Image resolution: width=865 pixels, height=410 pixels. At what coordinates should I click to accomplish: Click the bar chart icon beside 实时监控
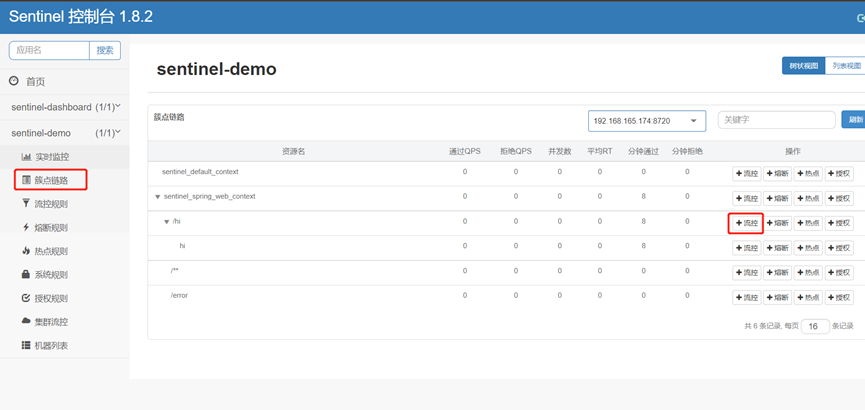pyautogui.click(x=26, y=157)
